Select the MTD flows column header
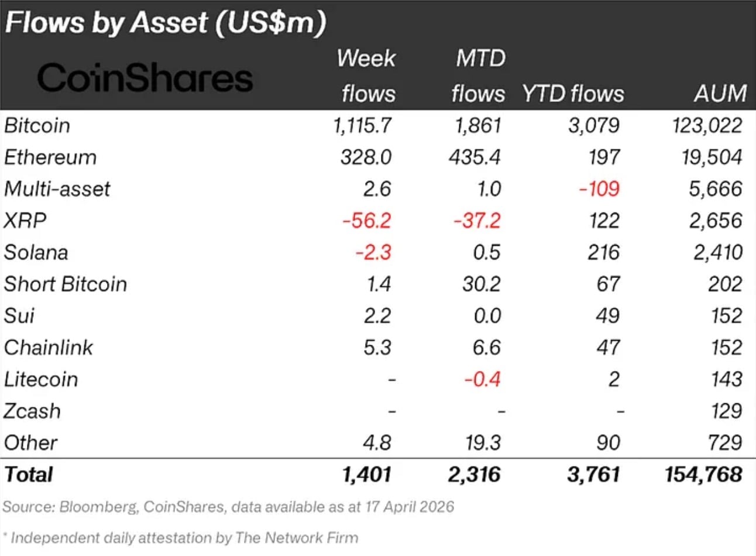756x556 pixels. pos(479,76)
